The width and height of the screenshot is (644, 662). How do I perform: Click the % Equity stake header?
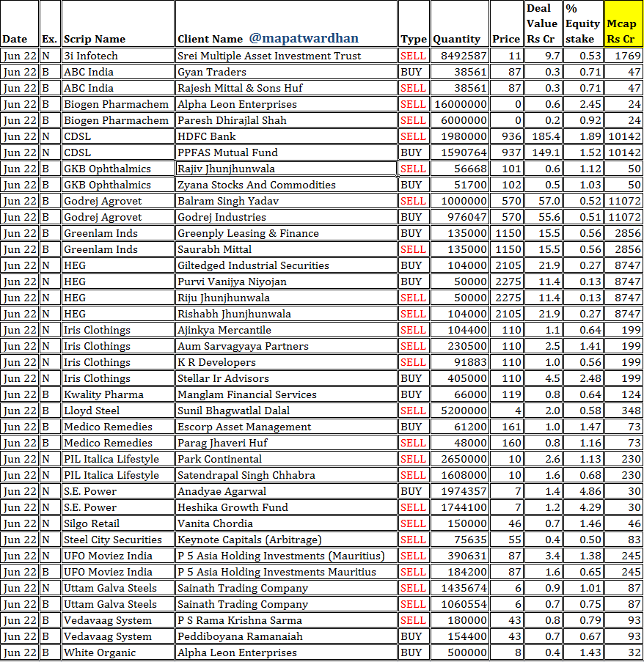point(583,23)
